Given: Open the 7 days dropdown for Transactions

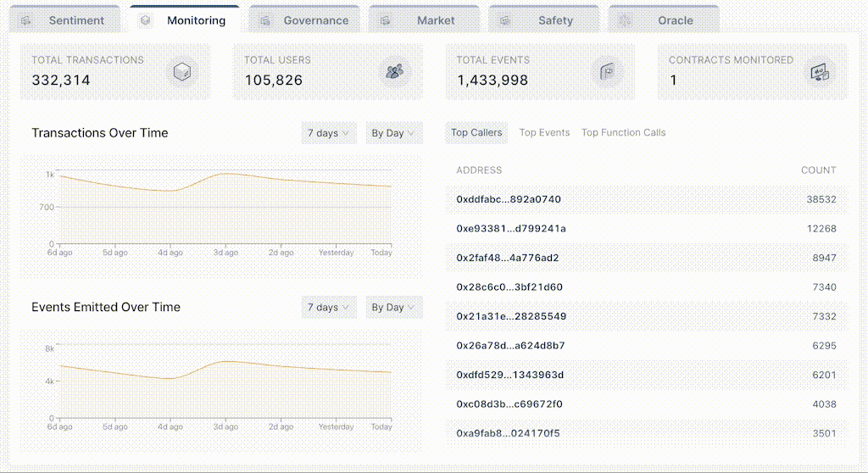Looking at the screenshot, I should coord(329,133).
